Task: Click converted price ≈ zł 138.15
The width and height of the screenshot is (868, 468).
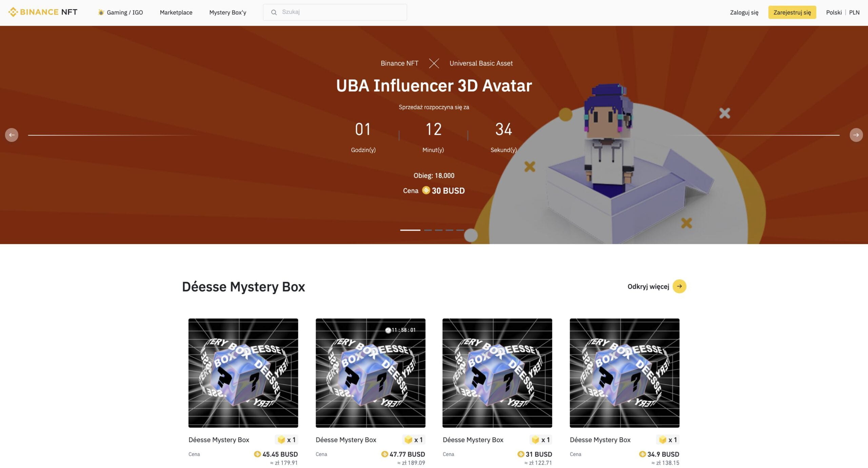Action: [x=665, y=463]
